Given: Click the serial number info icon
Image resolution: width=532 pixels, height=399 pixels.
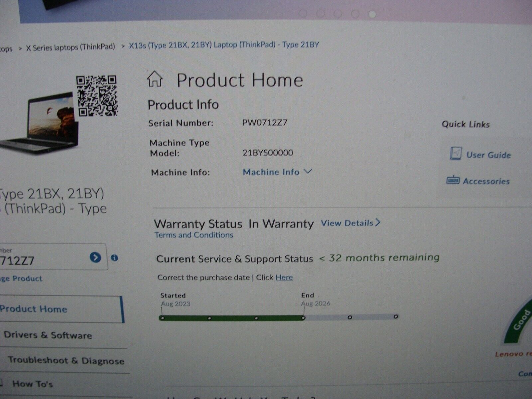Looking at the screenshot, I should [114, 258].
